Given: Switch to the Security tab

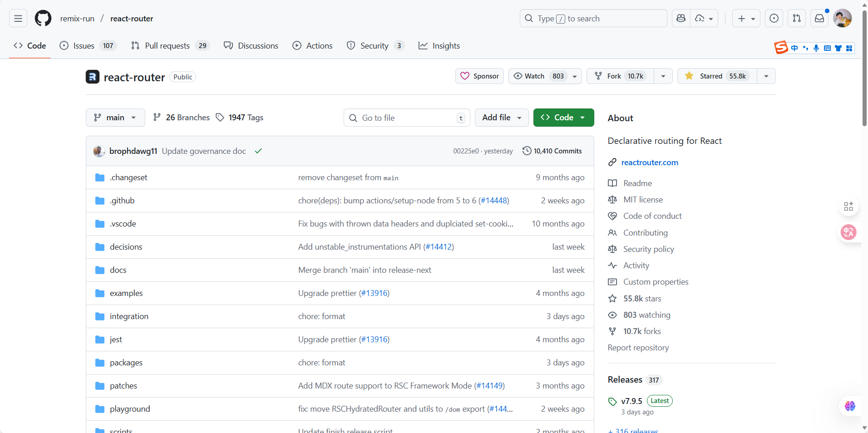Looking at the screenshot, I should [375, 46].
